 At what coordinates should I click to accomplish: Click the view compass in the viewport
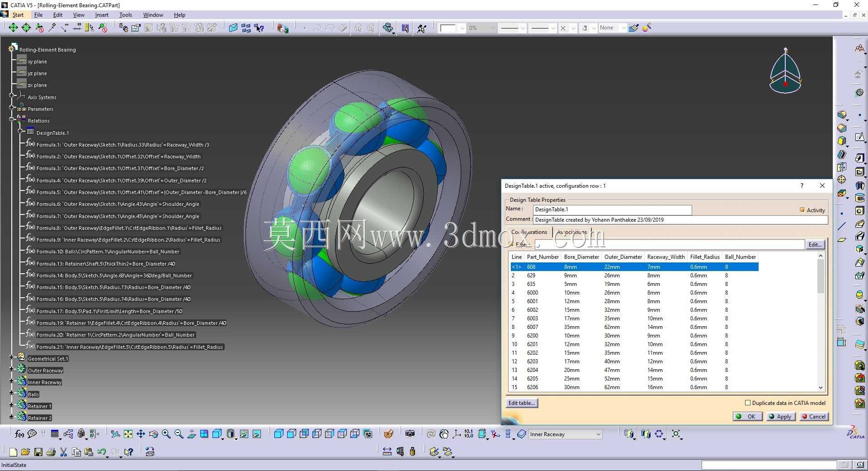point(785,71)
